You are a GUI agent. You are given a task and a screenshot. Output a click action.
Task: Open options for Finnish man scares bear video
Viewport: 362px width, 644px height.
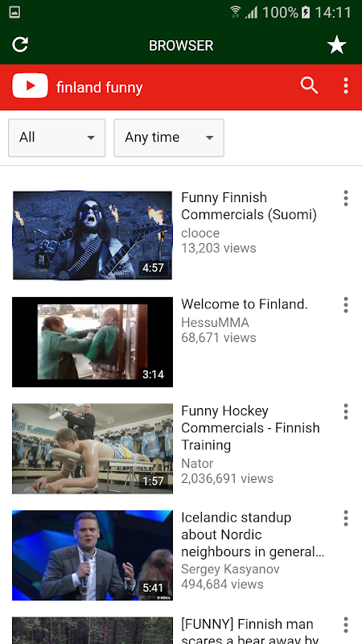tap(346, 625)
